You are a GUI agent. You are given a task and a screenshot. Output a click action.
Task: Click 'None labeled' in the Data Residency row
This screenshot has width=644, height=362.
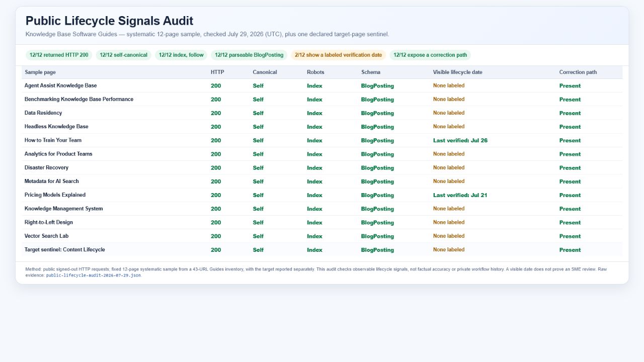[449, 113]
